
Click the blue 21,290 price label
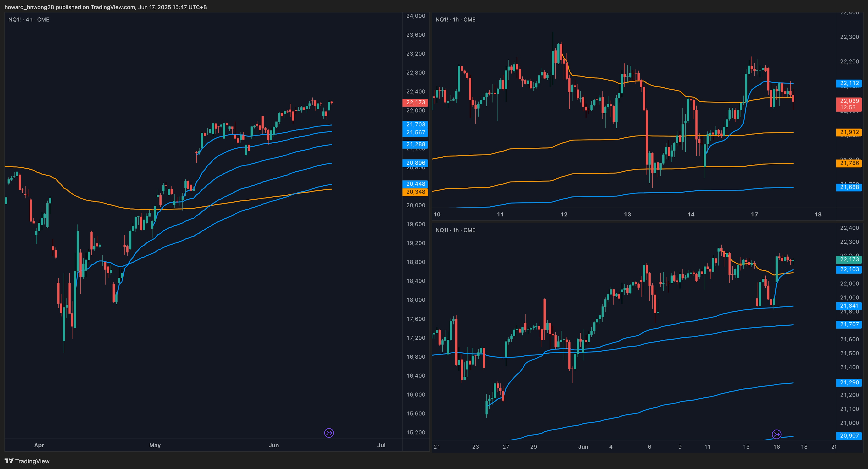tap(849, 383)
